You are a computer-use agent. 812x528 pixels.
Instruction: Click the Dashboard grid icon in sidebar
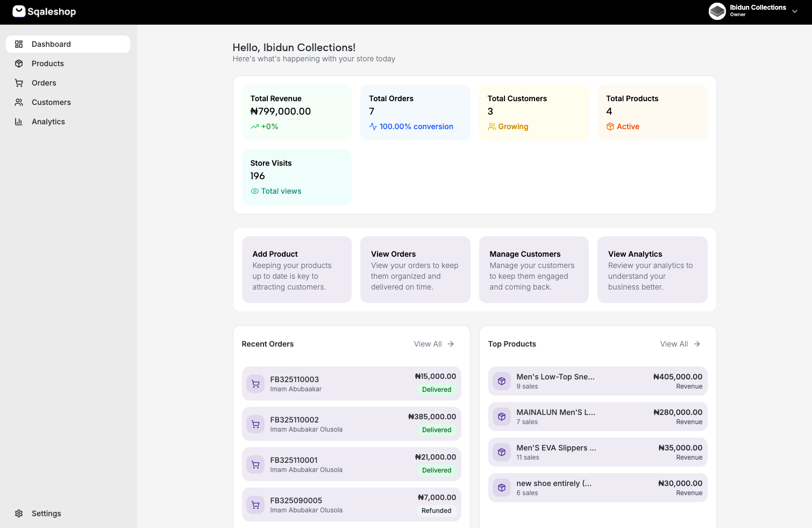19,44
